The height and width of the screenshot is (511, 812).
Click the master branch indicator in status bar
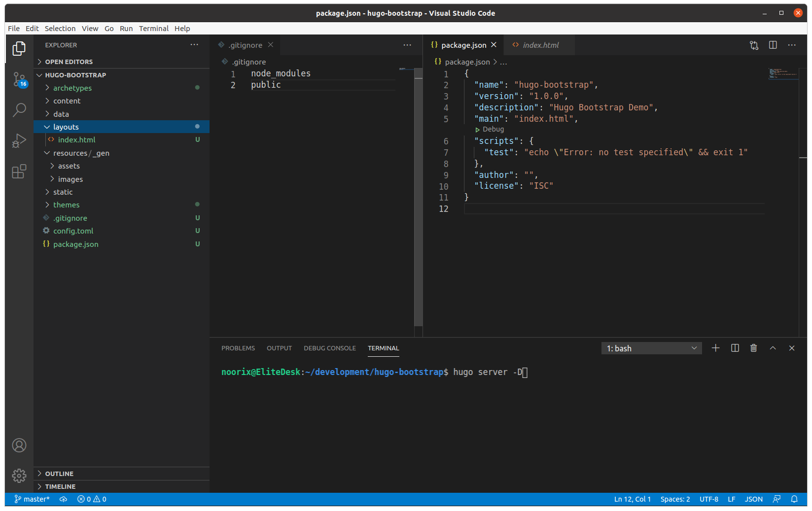(32, 499)
